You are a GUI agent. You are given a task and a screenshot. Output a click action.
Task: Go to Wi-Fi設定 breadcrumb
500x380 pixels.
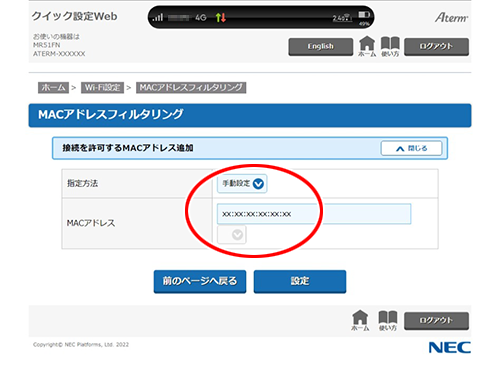coord(102,88)
